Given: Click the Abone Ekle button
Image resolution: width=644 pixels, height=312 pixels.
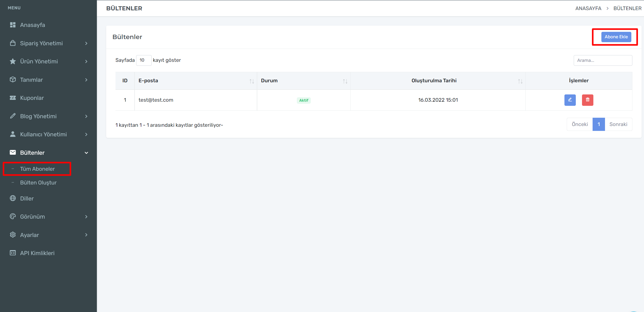Looking at the screenshot, I should tap(616, 37).
